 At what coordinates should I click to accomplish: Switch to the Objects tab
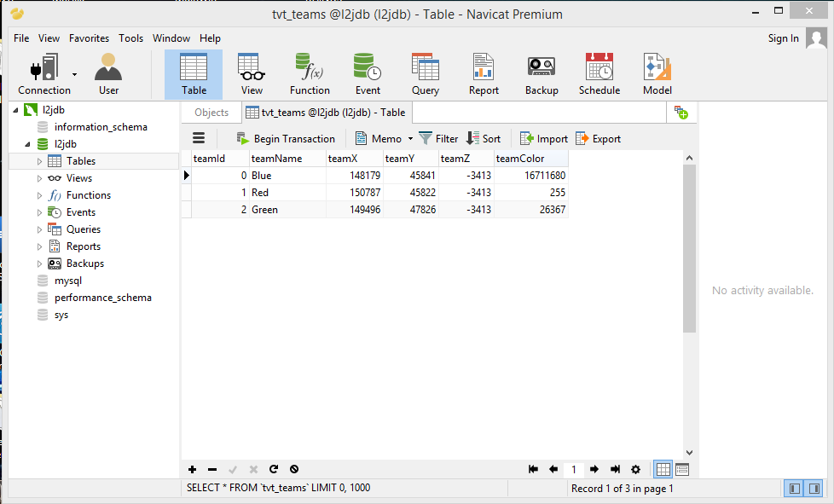tap(211, 113)
